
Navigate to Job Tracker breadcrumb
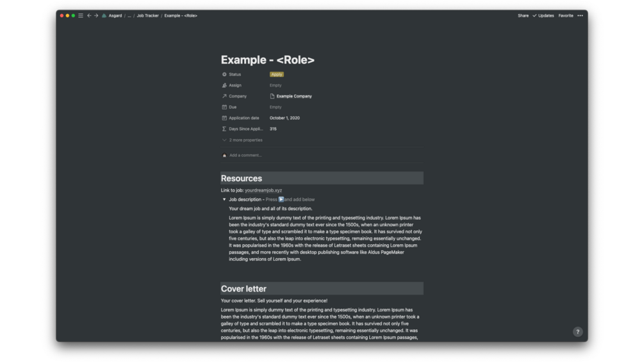click(147, 15)
